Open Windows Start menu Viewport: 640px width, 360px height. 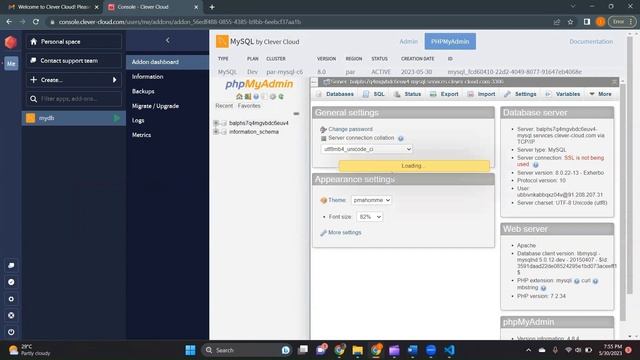pos(190,350)
